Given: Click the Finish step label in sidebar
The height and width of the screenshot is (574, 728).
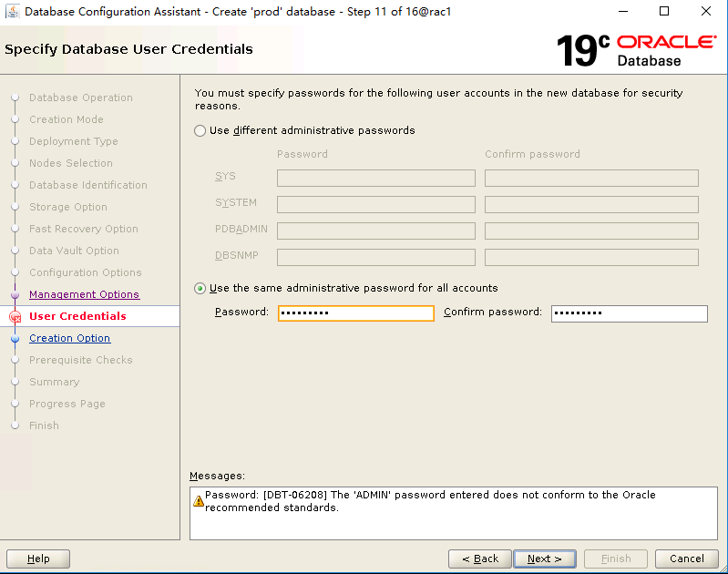Looking at the screenshot, I should pos(44,425).
